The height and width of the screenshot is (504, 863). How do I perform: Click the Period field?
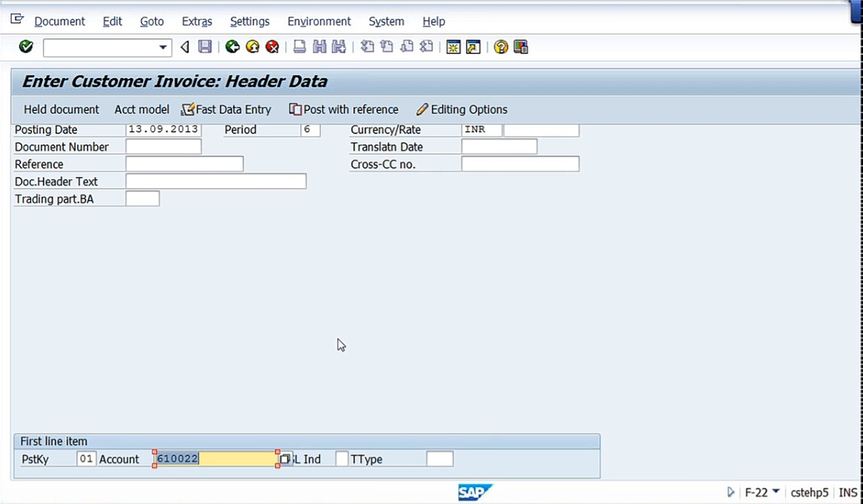click(x=310, y=130)
